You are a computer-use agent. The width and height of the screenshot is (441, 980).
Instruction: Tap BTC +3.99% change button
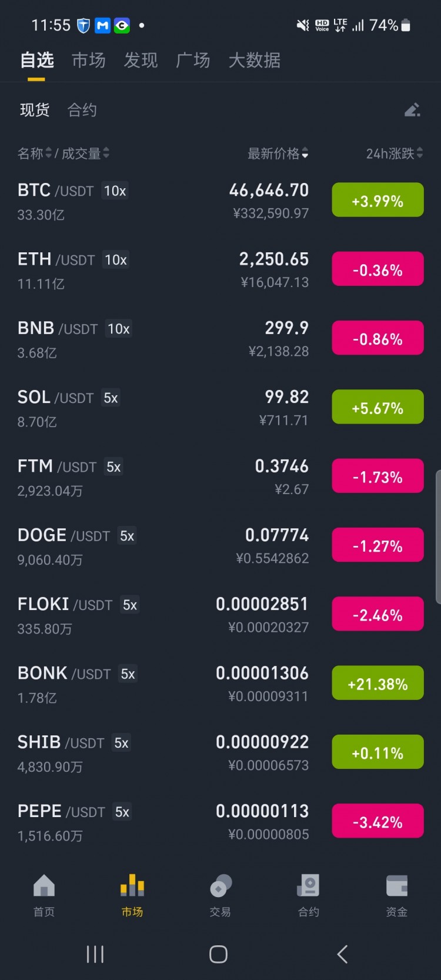[x=377, y=200]
